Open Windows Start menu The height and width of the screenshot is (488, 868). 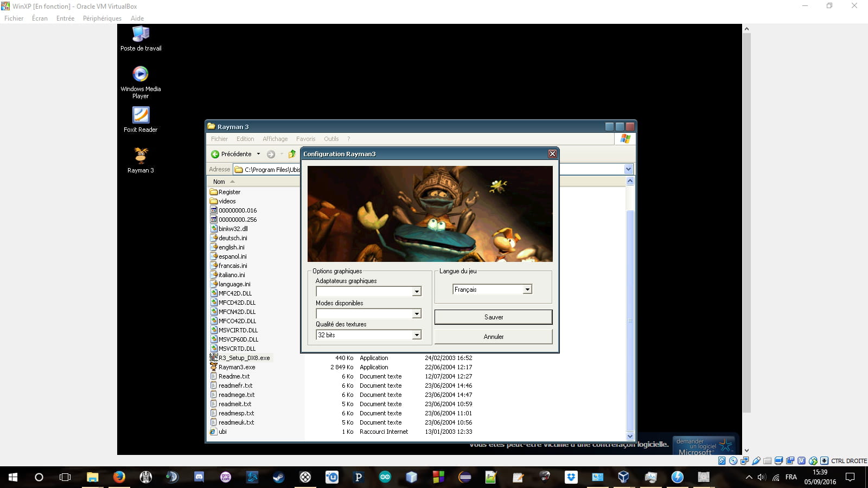click(x=13, y=477)
